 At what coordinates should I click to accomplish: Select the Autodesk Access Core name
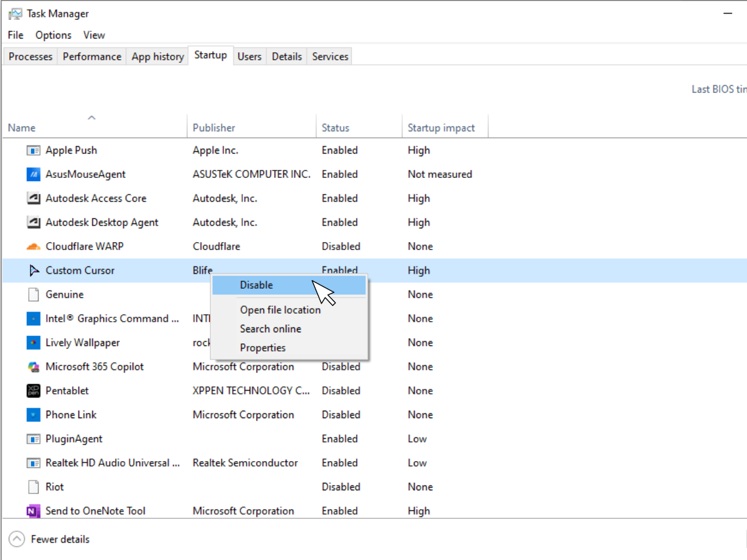click(96, 198)
